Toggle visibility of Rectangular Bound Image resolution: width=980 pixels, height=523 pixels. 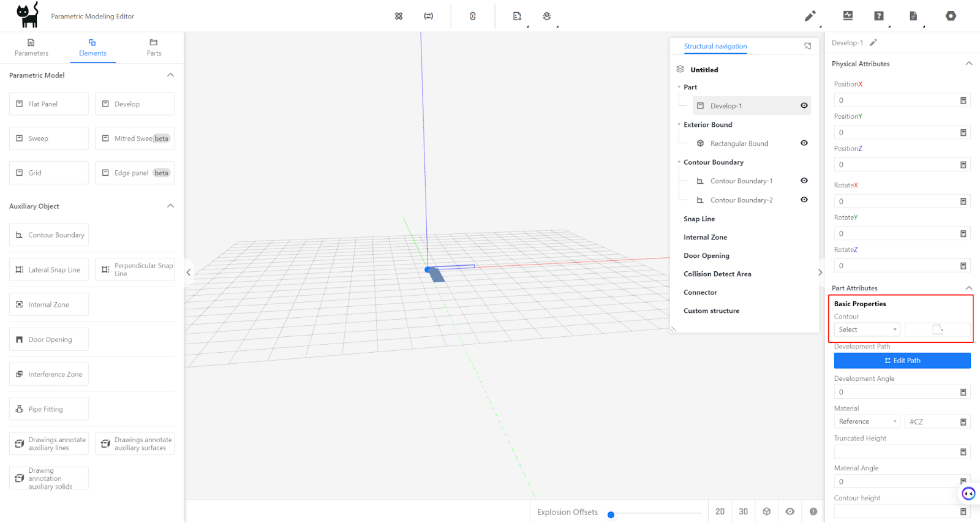click(804, 143)
